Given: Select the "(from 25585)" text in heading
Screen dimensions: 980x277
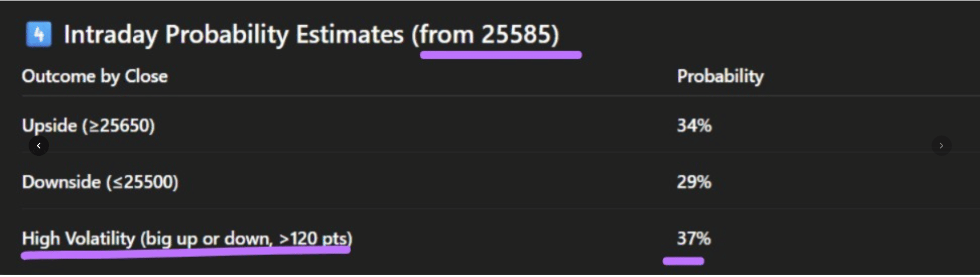Looking at the screenshot, I should (x=486, y=35).
